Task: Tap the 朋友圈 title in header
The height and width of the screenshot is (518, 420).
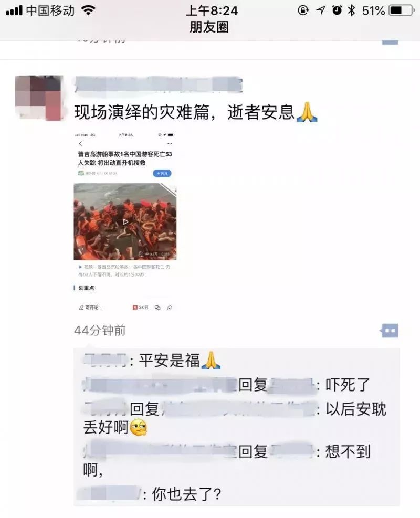Action: 209,27
